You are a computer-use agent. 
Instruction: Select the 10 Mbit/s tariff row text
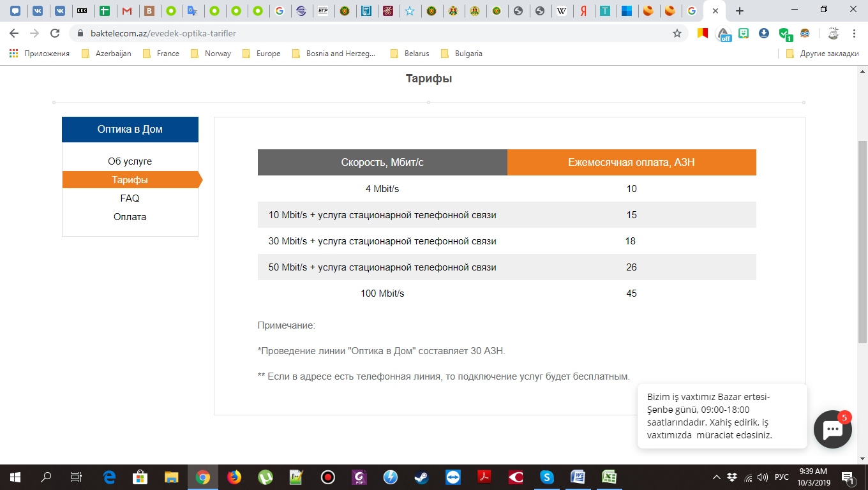[382, 215]
